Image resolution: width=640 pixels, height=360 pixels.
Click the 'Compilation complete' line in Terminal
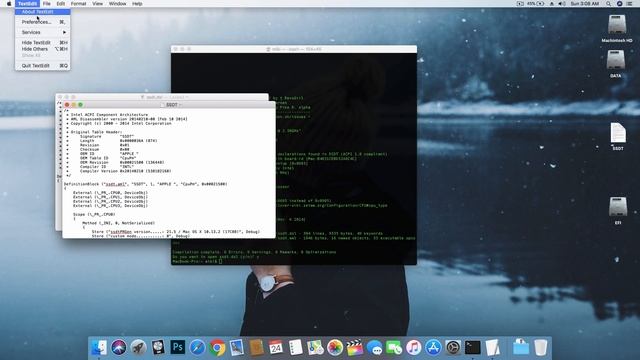pos(254,252)
